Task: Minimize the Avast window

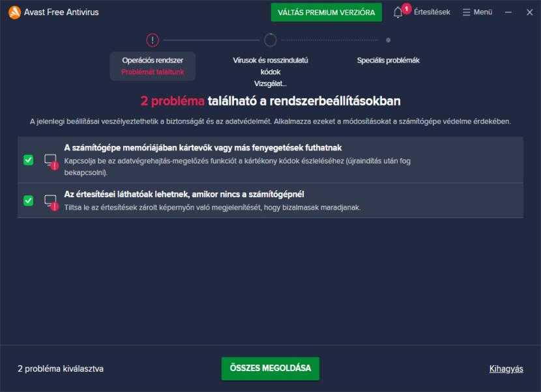Action: pos(508,12)
